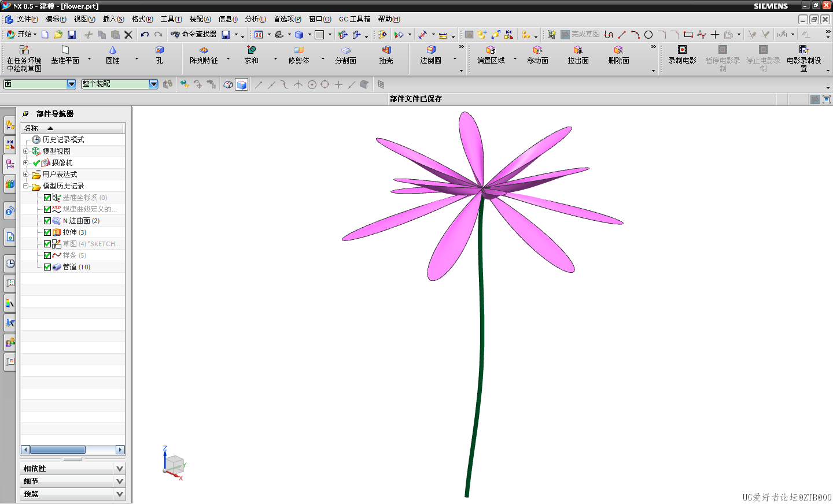Viewport: 833px width, 504px height.
Task: Open the 插入(S) menu
Action: point(113,19)
